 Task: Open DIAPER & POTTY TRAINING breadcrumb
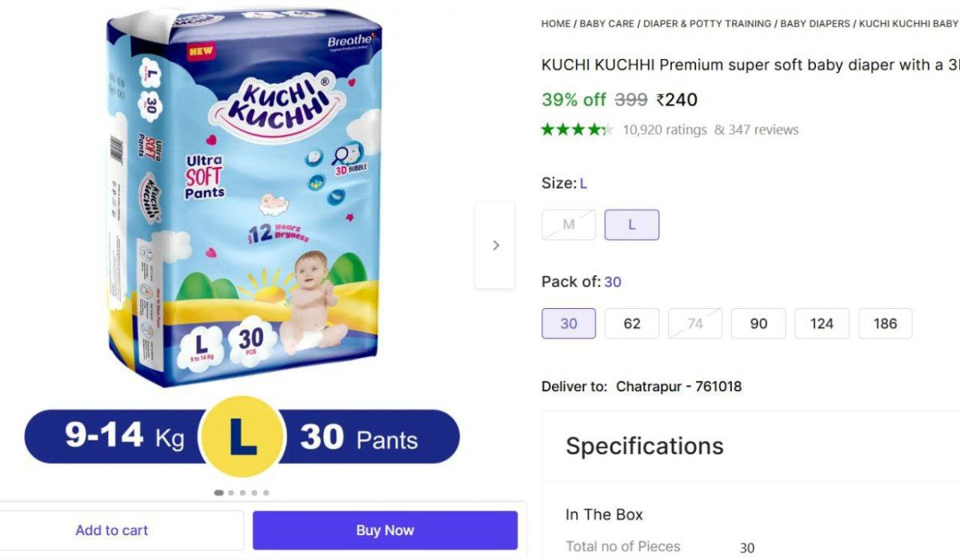707,24
